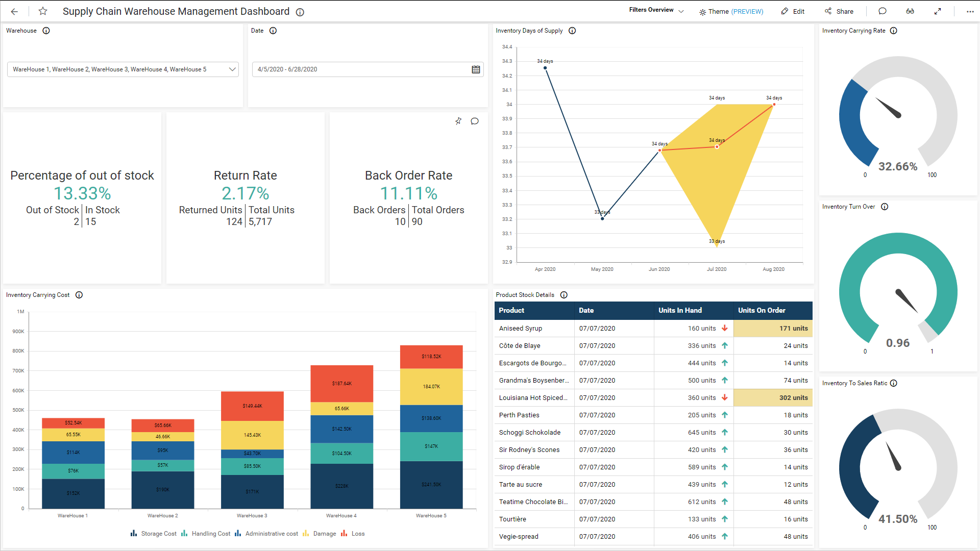Open comments via the speech bubble icon in header
Screen dimensions: 980x551
(882, 11)
